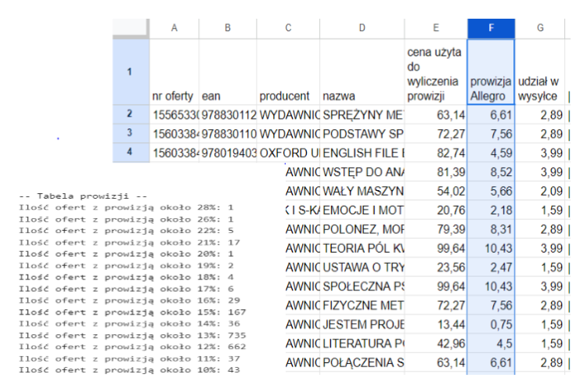587x392 pixels.
Task: Select column A header
Action: [174, 28]
